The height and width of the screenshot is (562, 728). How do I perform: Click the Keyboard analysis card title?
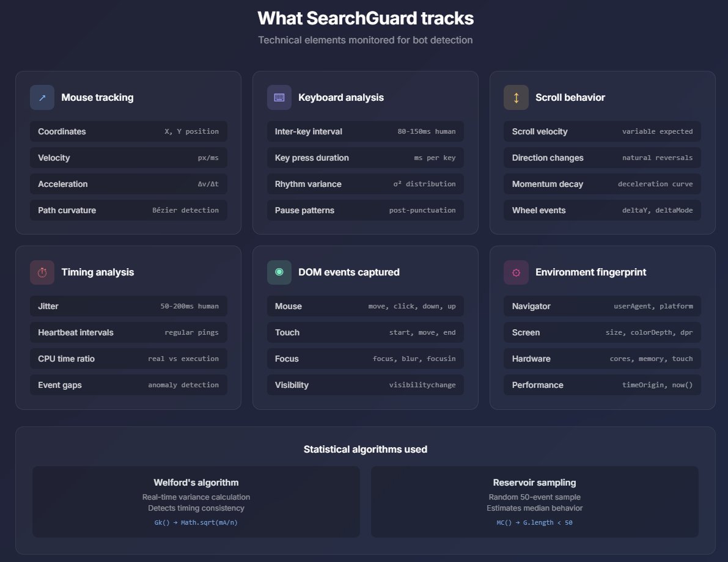point(341,98)
